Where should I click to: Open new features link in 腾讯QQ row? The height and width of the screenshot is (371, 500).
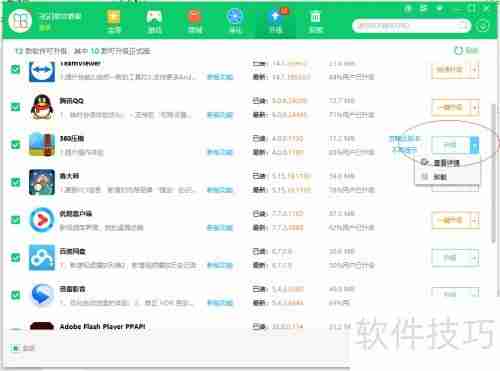click(x=220, y=115)
